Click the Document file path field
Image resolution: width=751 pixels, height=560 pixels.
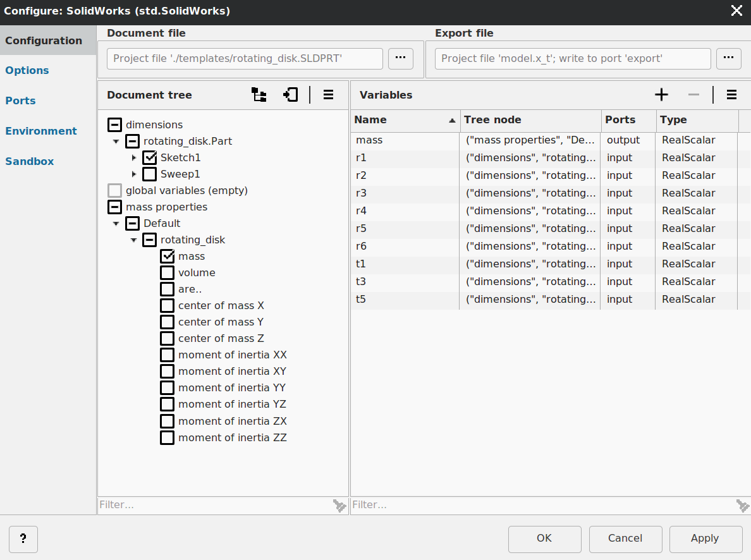245,58
